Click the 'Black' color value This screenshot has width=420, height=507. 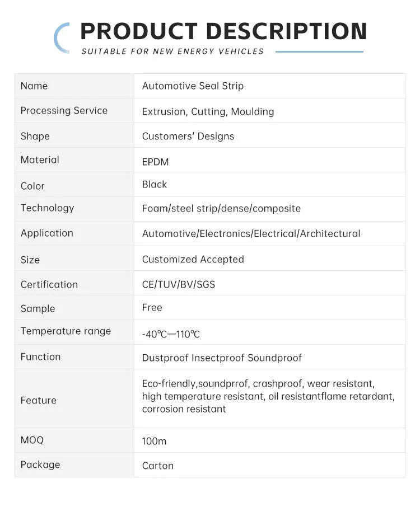coord(155,185)
